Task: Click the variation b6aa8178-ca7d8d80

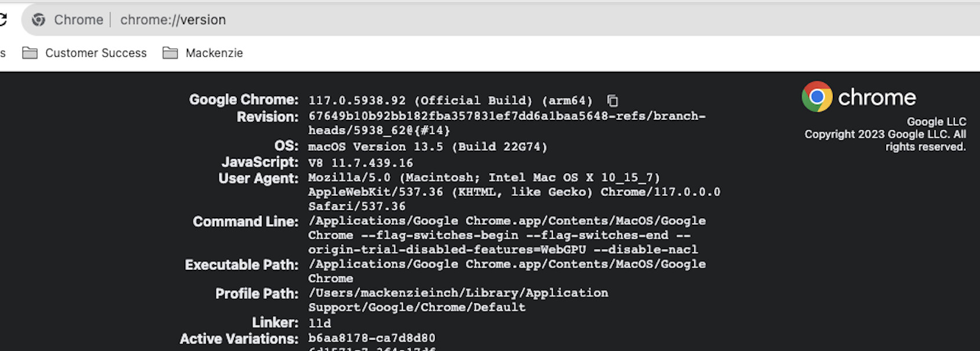Action: [x=371, y=338]
